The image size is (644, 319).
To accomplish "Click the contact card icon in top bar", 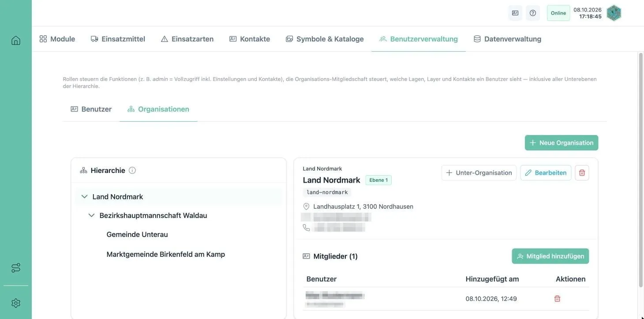I will (515, 13).
